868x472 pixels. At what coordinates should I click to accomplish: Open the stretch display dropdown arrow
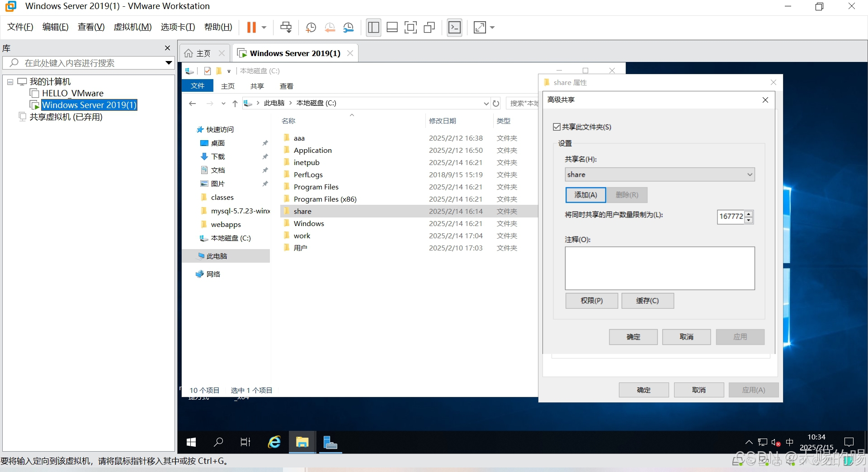[x=492, y=28]
